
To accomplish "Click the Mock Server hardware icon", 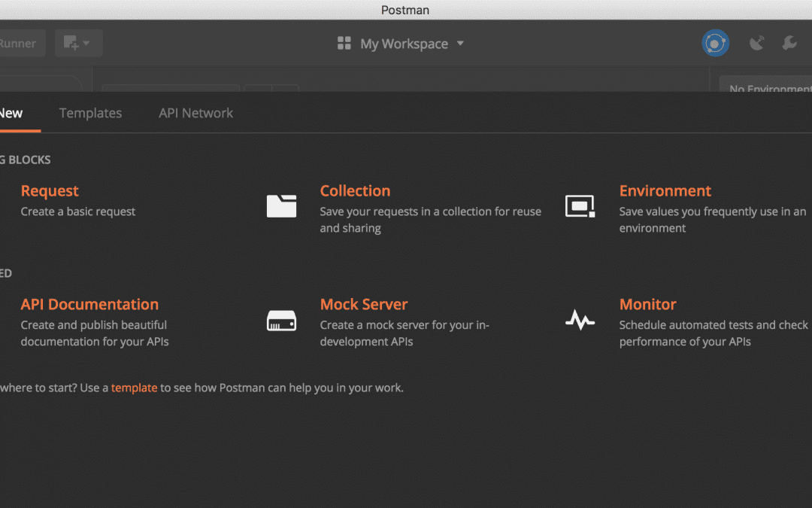I will [281, 321].
